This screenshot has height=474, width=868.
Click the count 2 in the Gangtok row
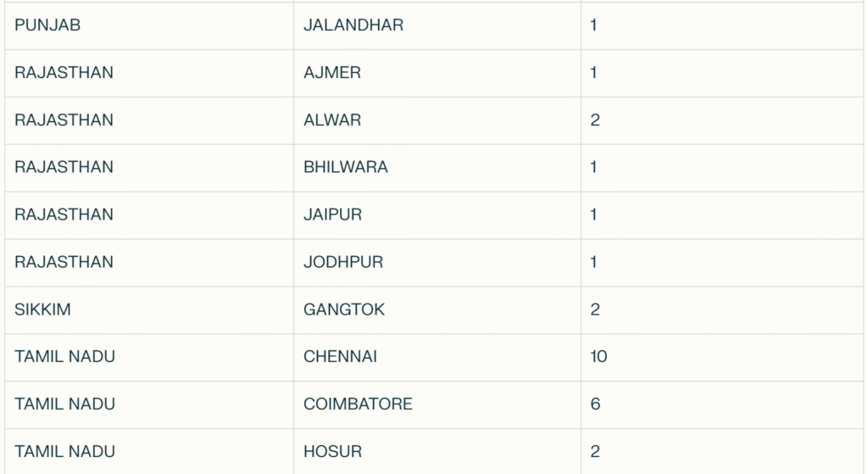[722, 310]
